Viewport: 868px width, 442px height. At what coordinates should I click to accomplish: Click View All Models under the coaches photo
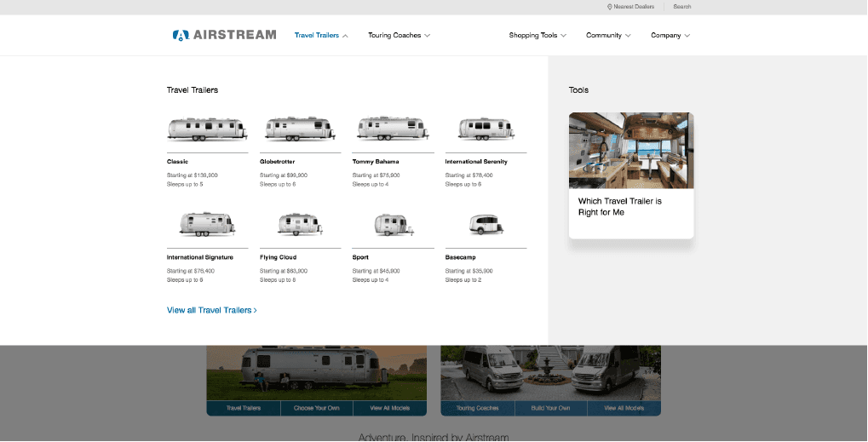pyautogui.click(x=624, y=408)
